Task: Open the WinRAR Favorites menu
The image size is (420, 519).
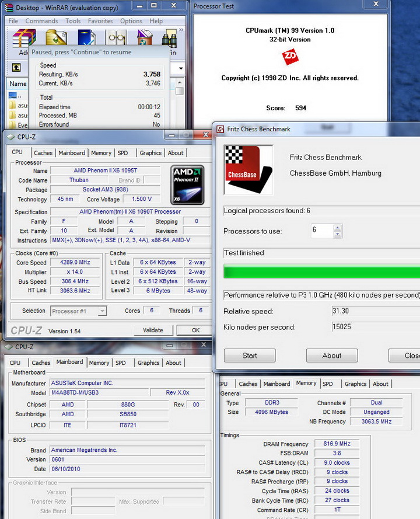Action: click(x=100, y=21)
